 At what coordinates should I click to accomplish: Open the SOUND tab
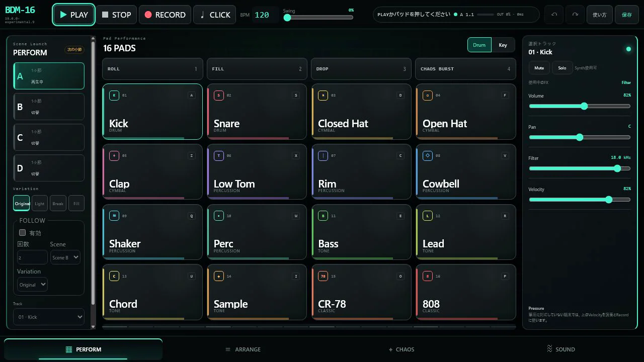(560, 349)
